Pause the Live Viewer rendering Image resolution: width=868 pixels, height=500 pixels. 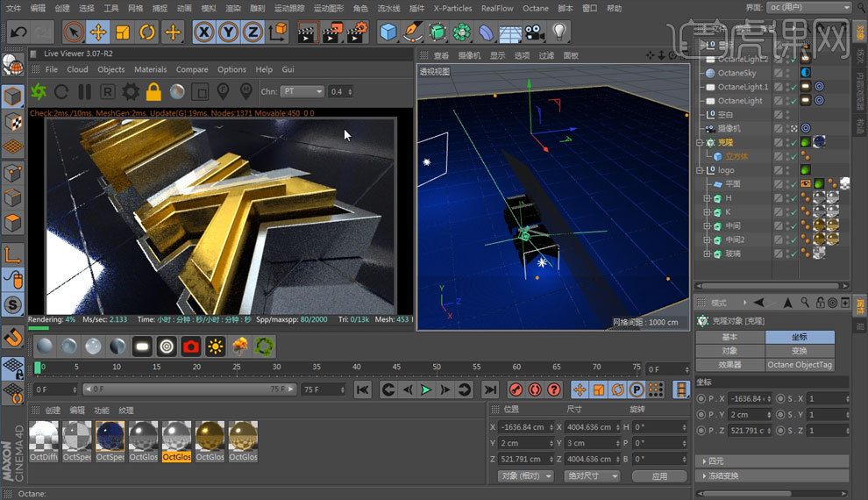tap(84, 91)
